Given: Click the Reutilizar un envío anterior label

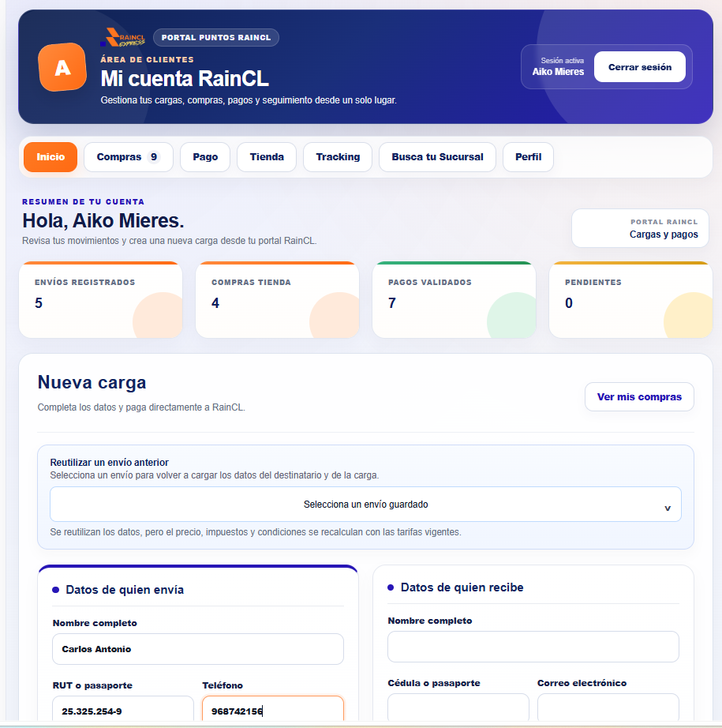Looking at the screenshot, I should pyautogui.click(x=109, y=463).
